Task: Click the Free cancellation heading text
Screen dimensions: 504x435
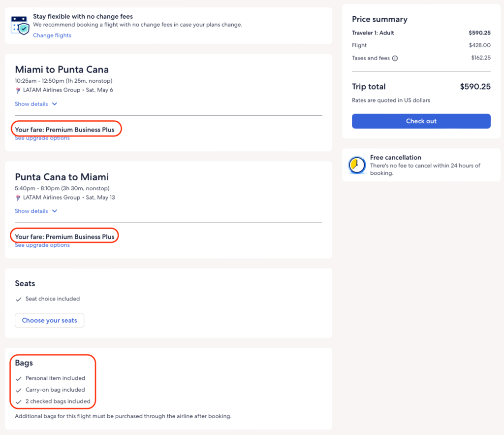Action: [395, 158]
